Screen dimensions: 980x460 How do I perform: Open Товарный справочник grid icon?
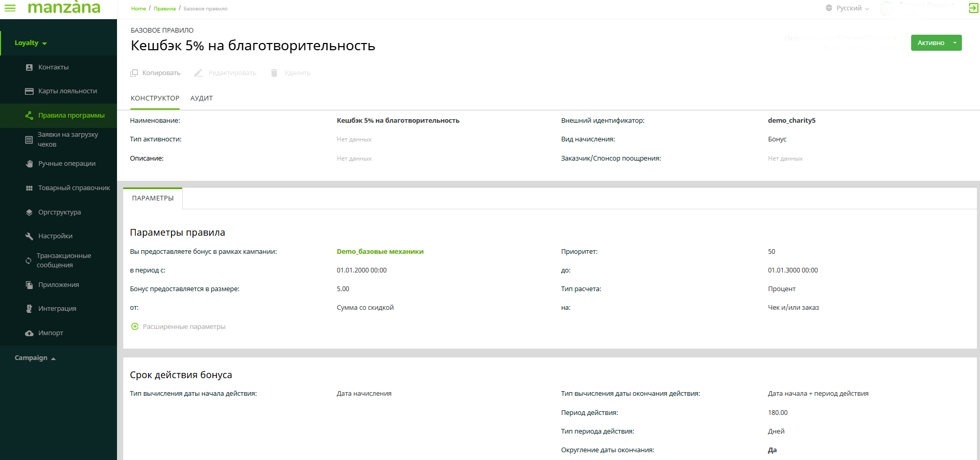pos(30,188)
